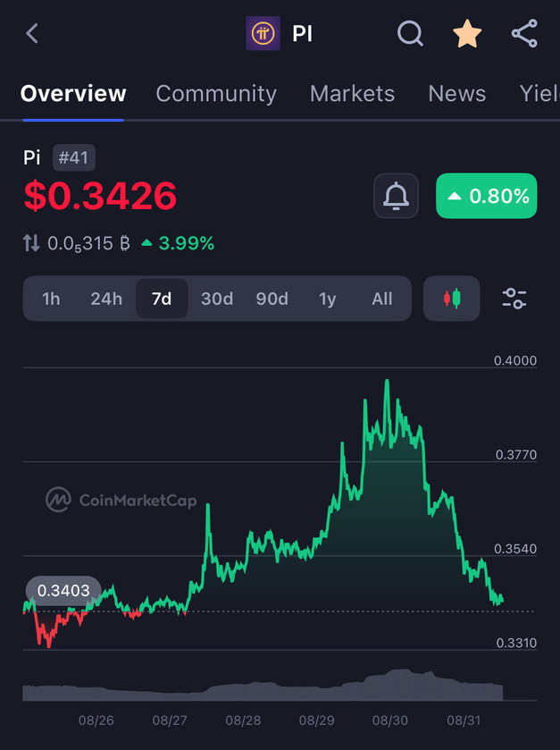Tap the 08/30 date label
Screen dimensions: 560x750
[390, 721]
